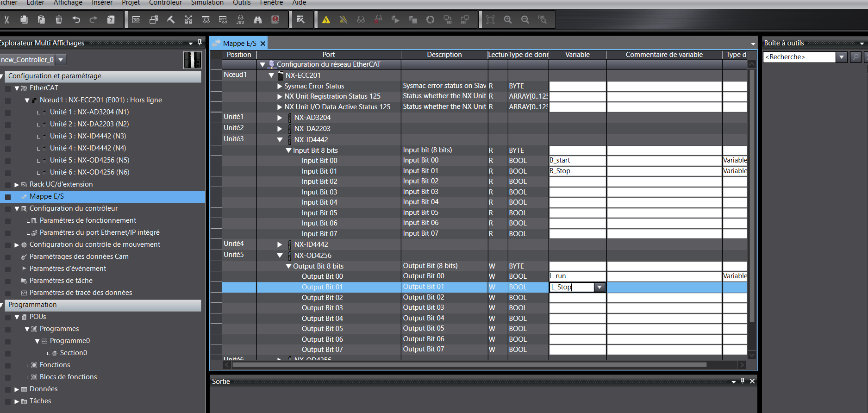Click the Zoom Out magnifier icon

pyautogui.click(x=525, y=19)
